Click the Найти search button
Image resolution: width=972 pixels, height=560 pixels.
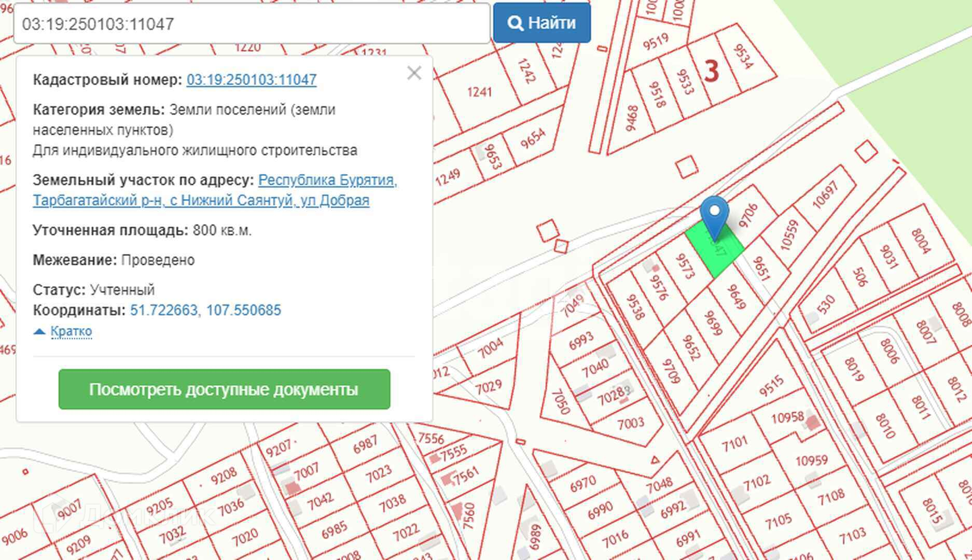click(541, 23)
